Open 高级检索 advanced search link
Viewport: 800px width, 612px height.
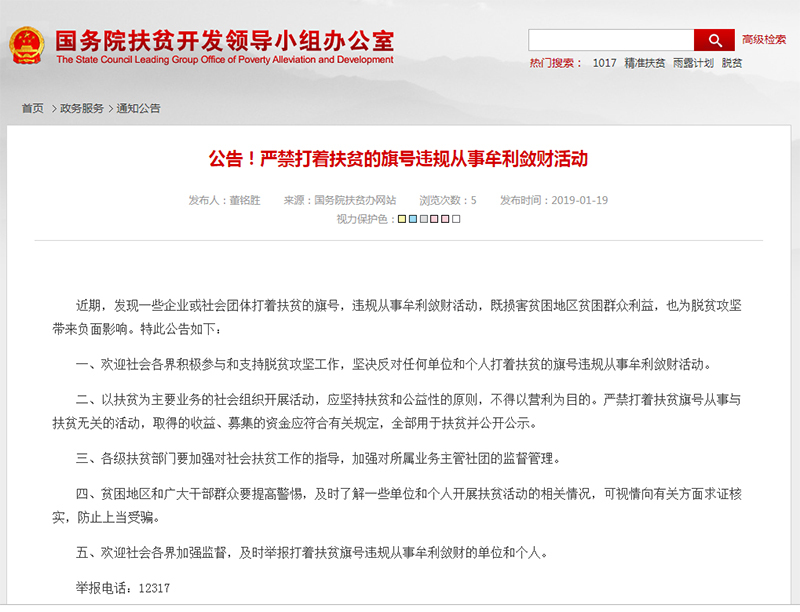pos(764,40)
